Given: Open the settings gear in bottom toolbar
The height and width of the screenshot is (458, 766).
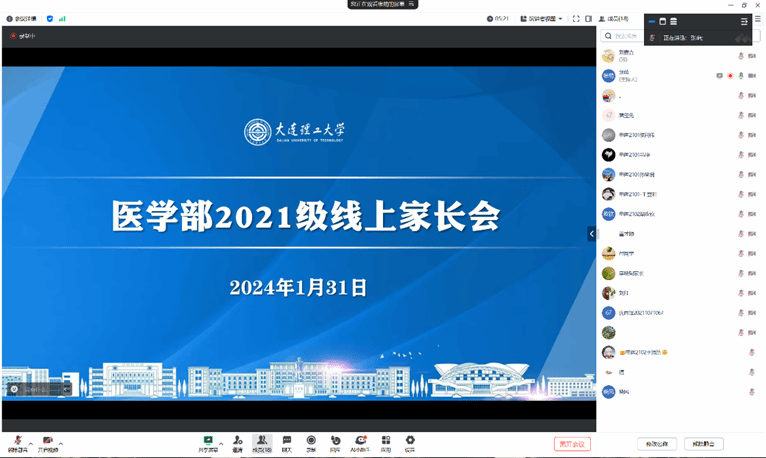Looking at the screenshot, I should [410, 441].
